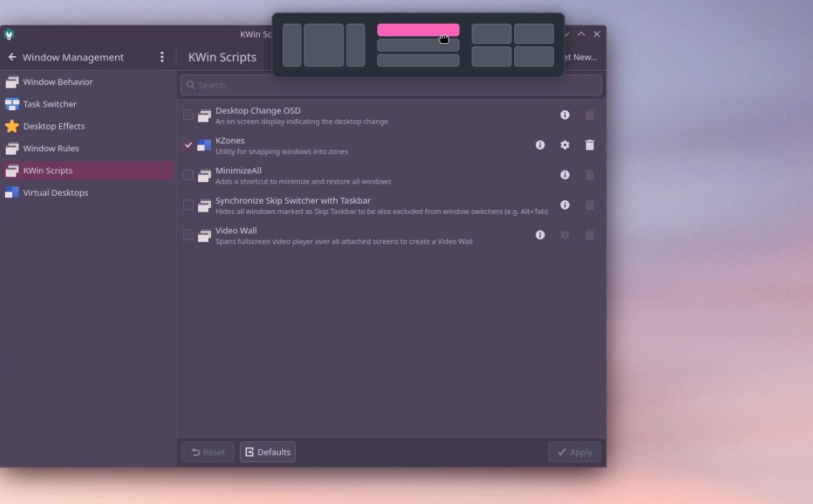Viewport: 813px width, 504px height.
Task: Enable the Video Wall checkbox
Action: pyautogui.click(x=188, y=235)
